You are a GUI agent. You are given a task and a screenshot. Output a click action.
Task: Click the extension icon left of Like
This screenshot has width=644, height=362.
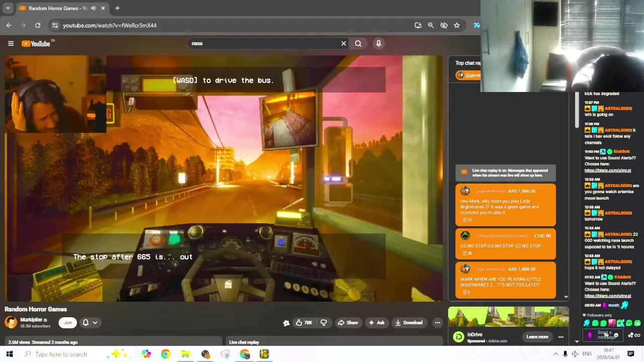click(286, 323)
